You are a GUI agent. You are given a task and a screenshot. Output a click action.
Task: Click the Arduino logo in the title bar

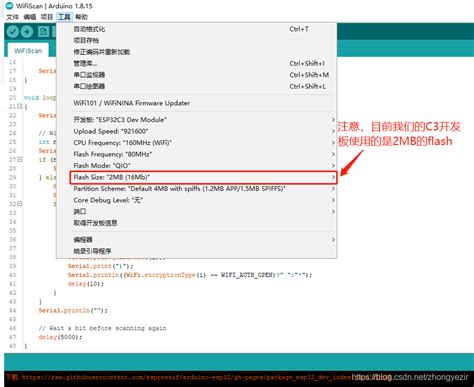pos(9,6)
